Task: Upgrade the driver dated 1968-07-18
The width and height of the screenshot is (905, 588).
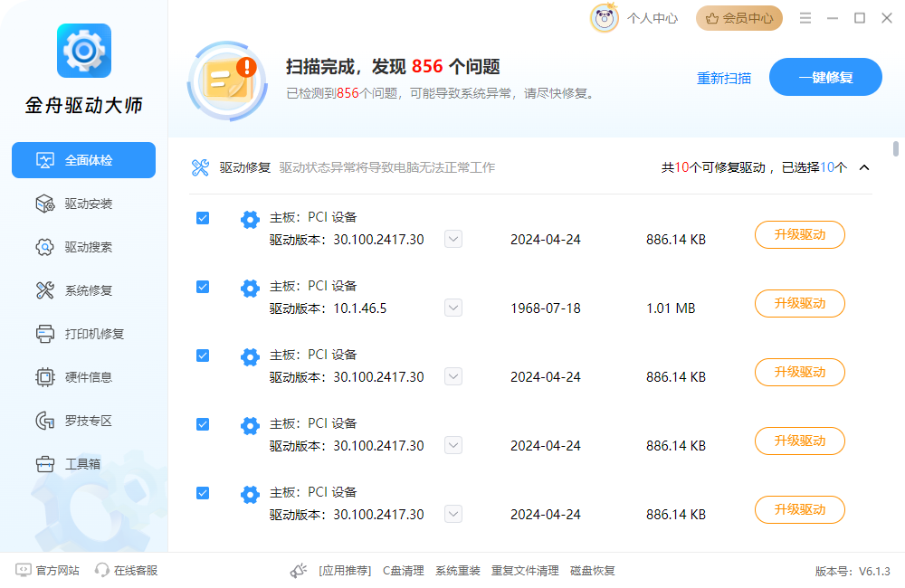Action: click(x=799, y=304)
